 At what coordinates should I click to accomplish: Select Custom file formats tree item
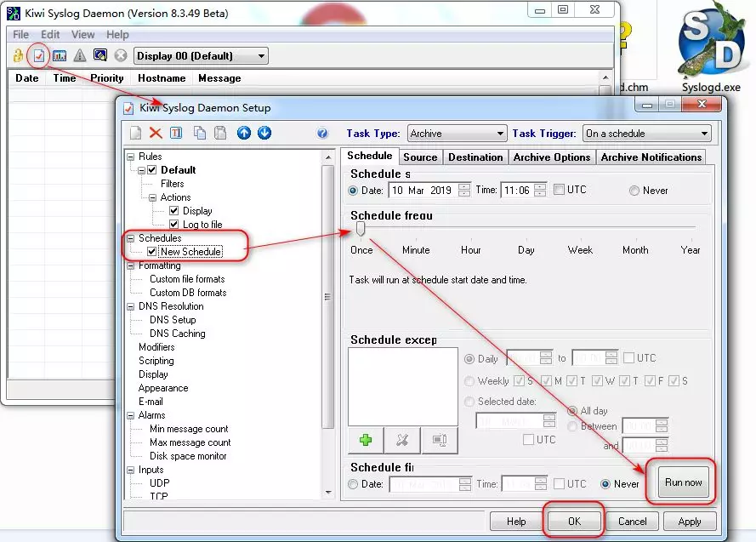(x=187, y=279)
